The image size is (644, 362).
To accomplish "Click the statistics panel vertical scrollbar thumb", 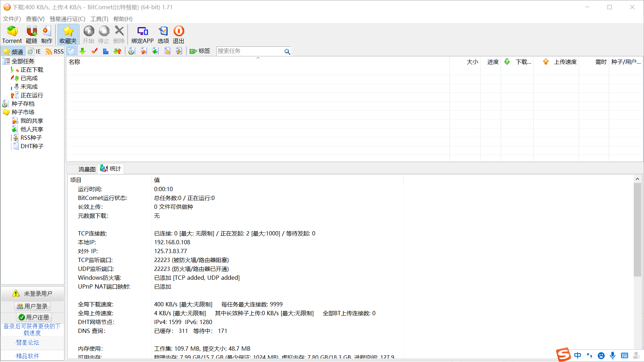I will coord(637,229).
